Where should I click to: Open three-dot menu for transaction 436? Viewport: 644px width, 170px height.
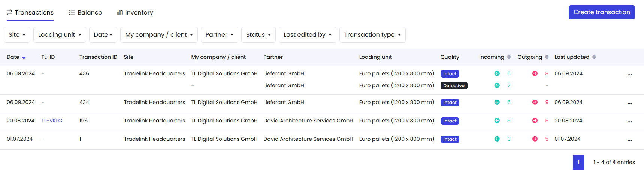pos(629,75)
